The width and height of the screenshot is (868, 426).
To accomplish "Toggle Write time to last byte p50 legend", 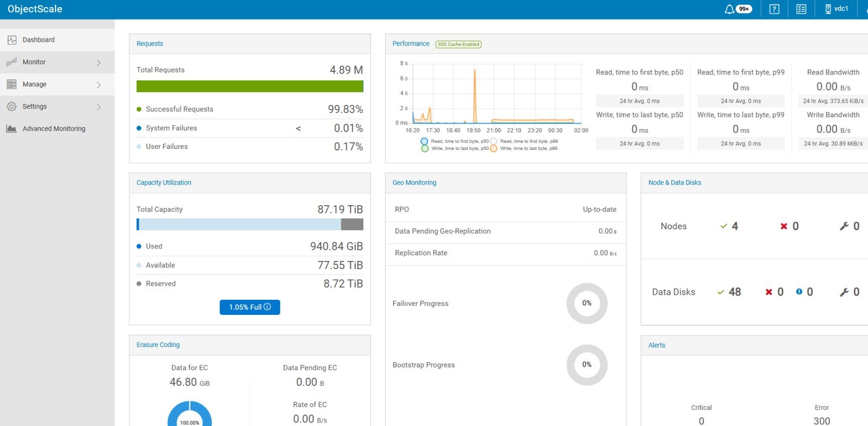I will 425,148.
